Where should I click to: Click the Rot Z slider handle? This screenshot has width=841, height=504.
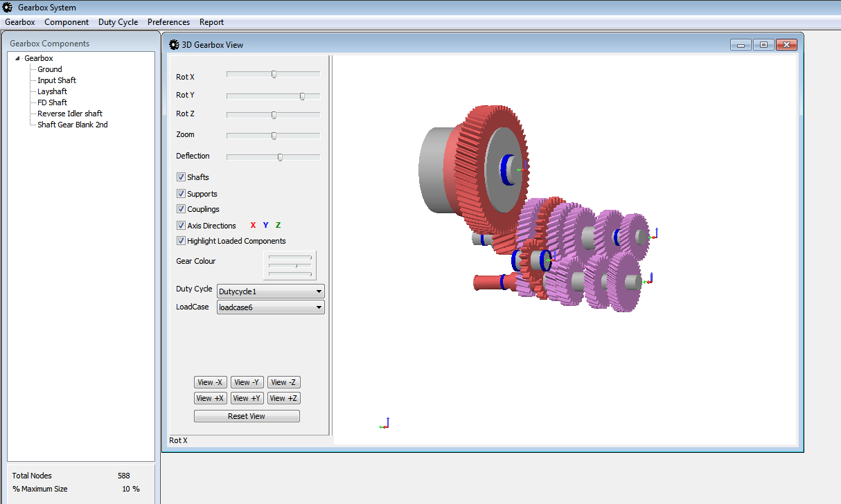point(274,115)
